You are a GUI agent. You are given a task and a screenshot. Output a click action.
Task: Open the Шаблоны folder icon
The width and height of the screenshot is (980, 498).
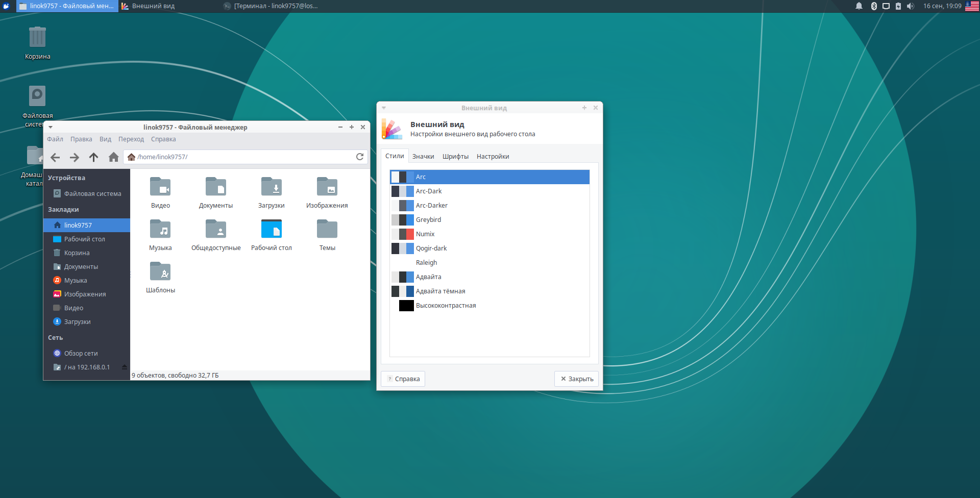click(x=160, y=271)
